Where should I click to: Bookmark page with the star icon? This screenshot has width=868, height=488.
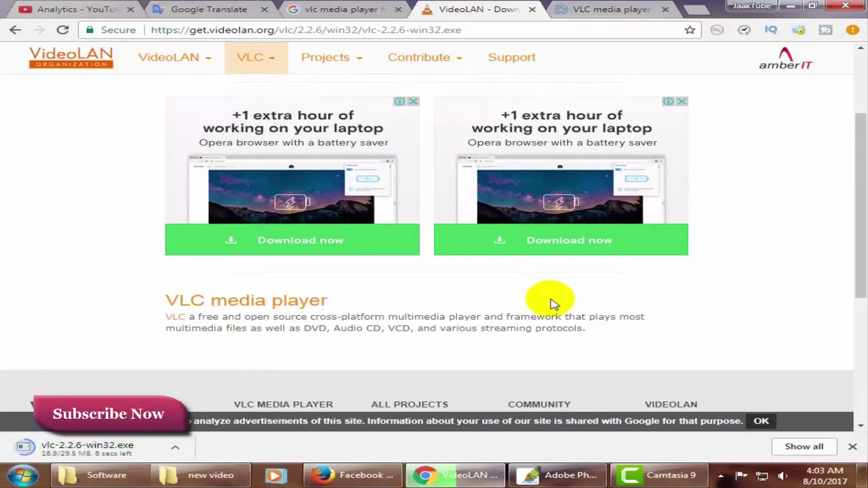click(x=690, y=30)
